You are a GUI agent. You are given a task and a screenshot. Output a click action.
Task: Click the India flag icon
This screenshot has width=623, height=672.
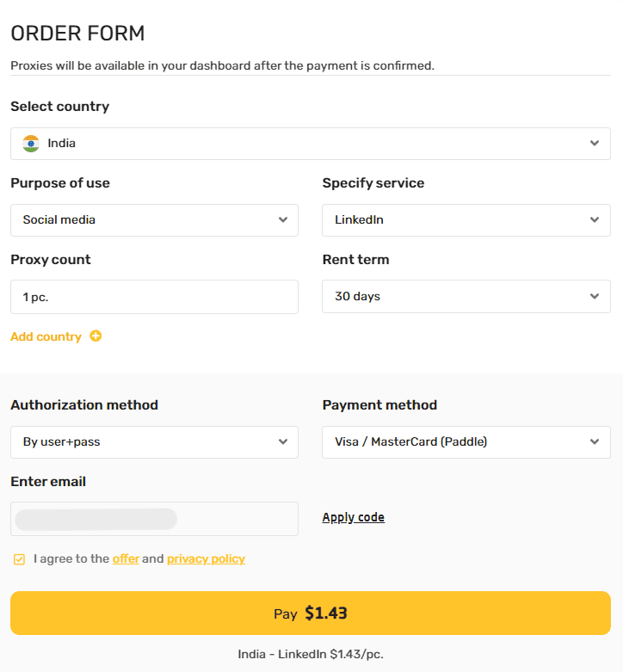[x=31, y=144]
